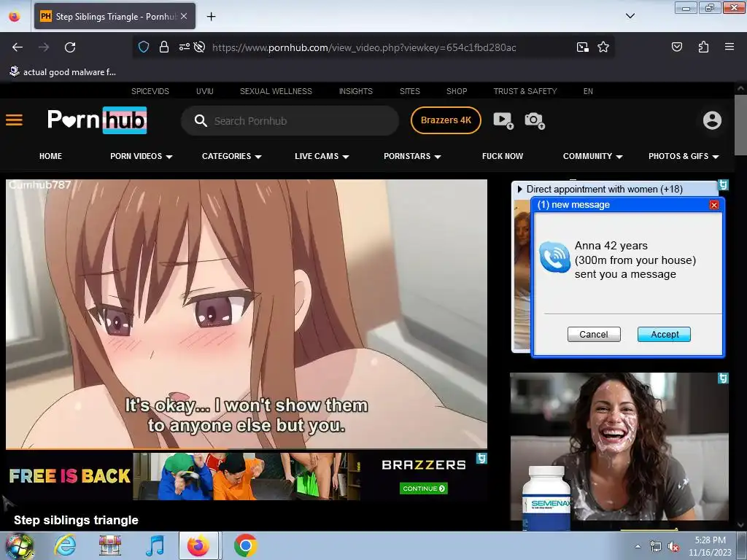Click the search magnifier icon

coord(201,121)
